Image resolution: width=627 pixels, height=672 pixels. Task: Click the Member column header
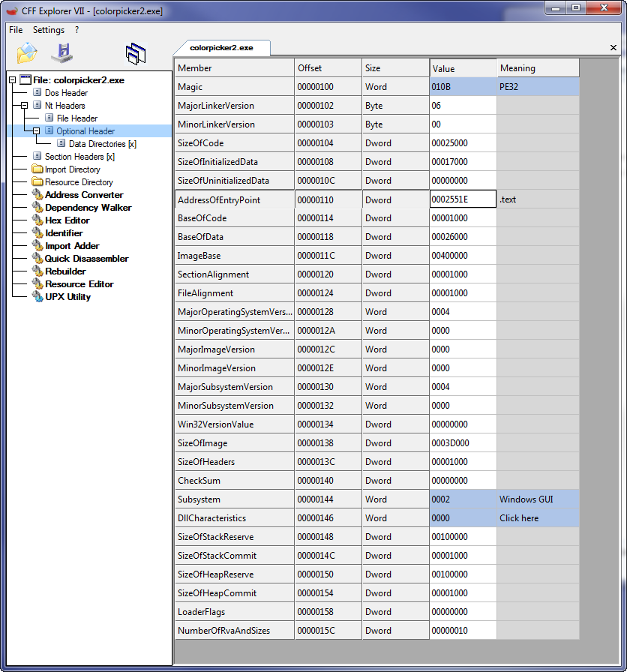[235, 67]
